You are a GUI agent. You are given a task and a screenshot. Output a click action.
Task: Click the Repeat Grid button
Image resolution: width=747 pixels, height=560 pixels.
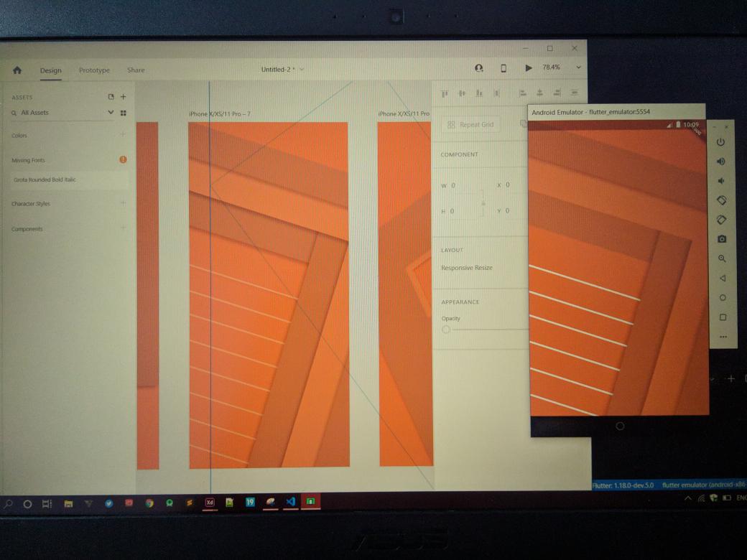470,125
